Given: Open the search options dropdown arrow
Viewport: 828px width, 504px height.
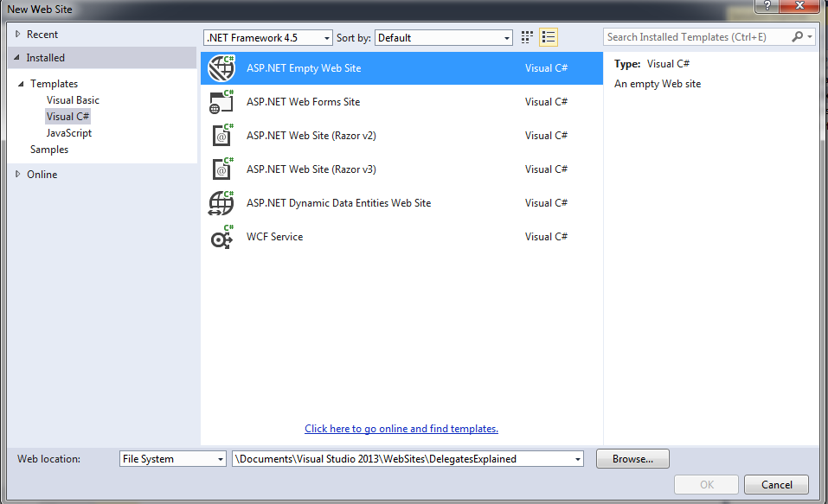Looking at the screenshot, I should click(x=810, y=37).
